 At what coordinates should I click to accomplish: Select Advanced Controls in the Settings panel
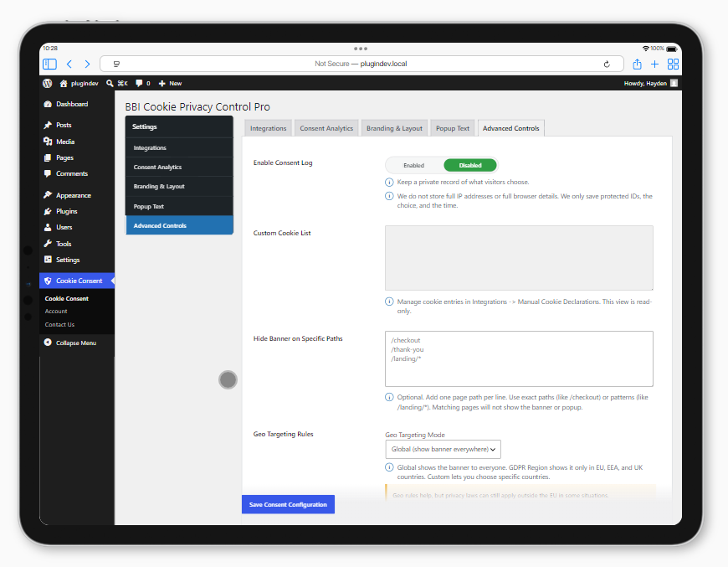pyautogui.click(x=179, y=225)
